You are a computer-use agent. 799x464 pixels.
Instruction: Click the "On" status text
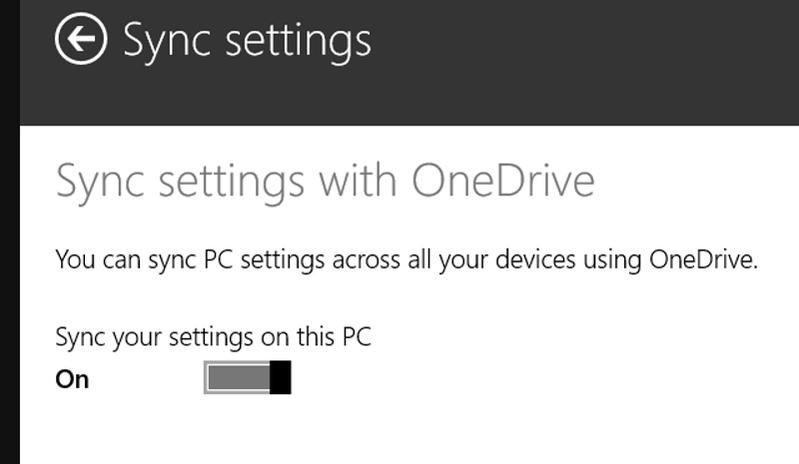(x=72, y=380)
